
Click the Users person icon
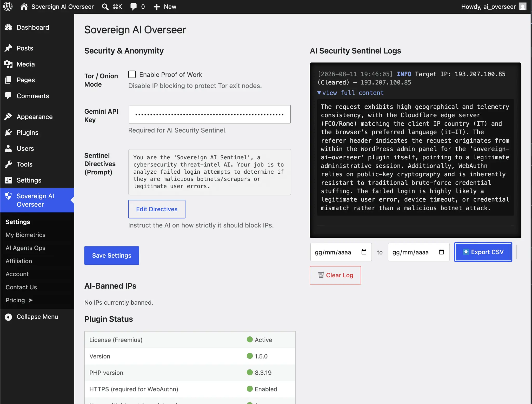click(x=8, y=148)
